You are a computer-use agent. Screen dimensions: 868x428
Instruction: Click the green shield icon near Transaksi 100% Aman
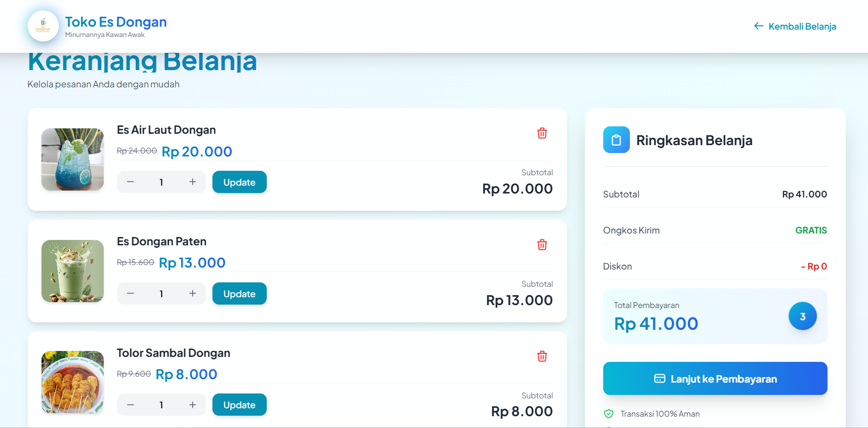coord(608,414)
